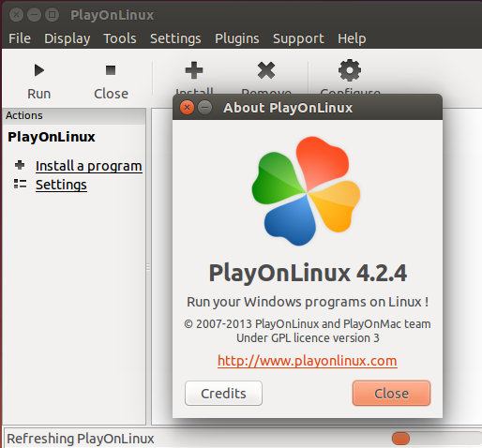This screenshot has width=482, height=448.
Task: Click the Credits button
Action: point(223,394)
